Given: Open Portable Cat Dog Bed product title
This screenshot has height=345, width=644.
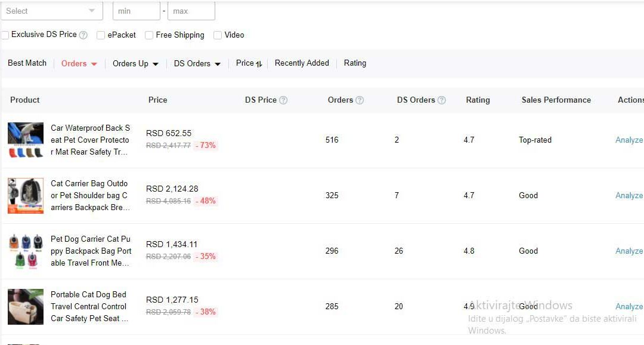Looking at the screenshot, I should click(89, 306).
